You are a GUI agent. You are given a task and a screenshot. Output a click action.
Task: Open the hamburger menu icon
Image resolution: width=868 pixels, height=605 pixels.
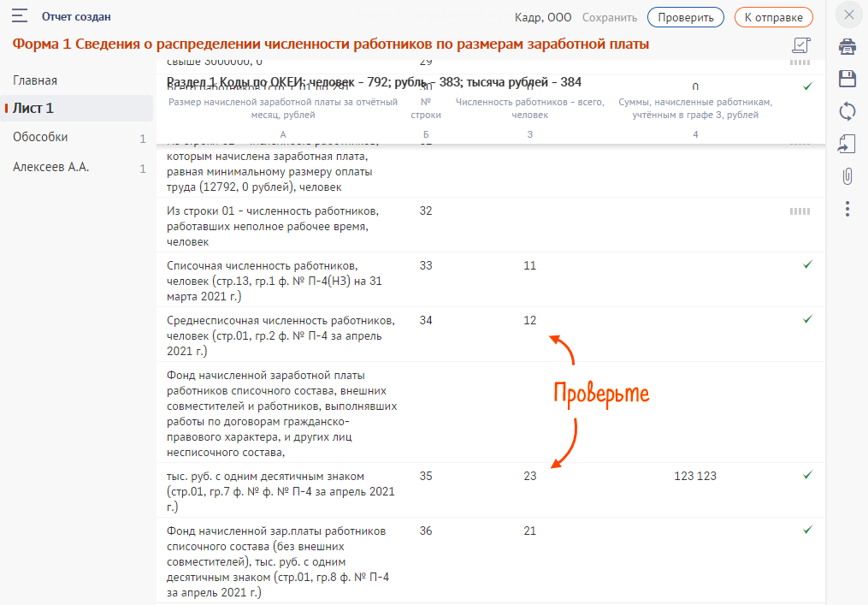coord(20,15)
